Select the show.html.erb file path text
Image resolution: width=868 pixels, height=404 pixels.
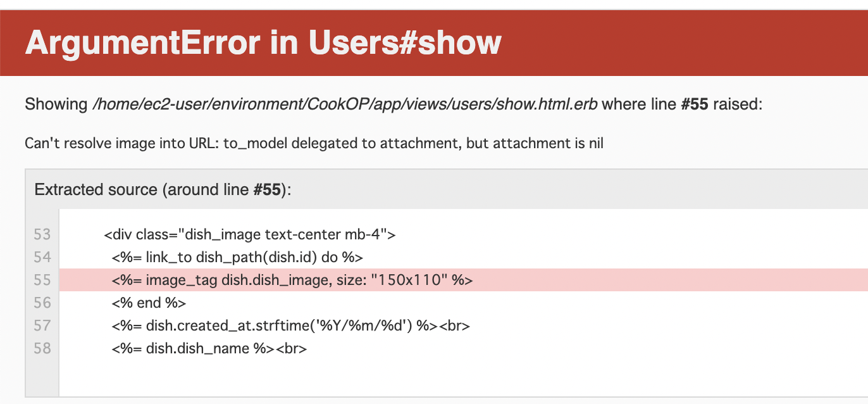click(345, 104)
